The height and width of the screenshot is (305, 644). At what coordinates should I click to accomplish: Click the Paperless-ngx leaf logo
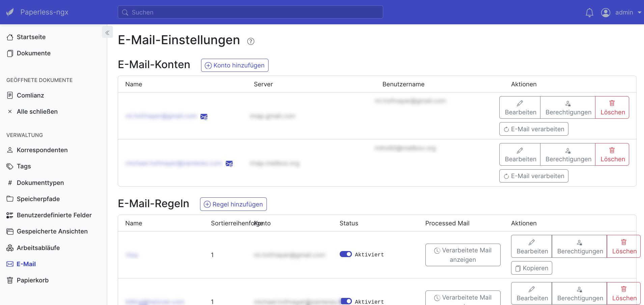pos(10,12)
